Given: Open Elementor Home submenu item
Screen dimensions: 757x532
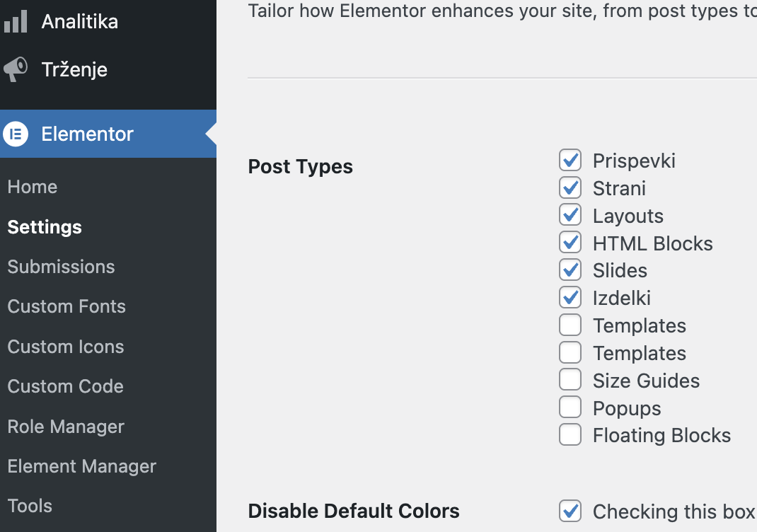Looking at the screenshot, I should click(x=33, y=187).
